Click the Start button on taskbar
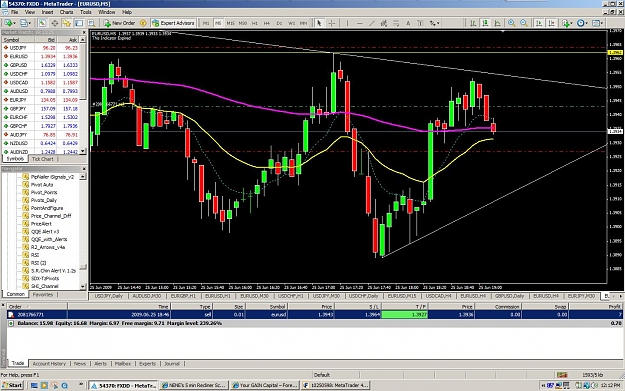 (x=12, y=385)
